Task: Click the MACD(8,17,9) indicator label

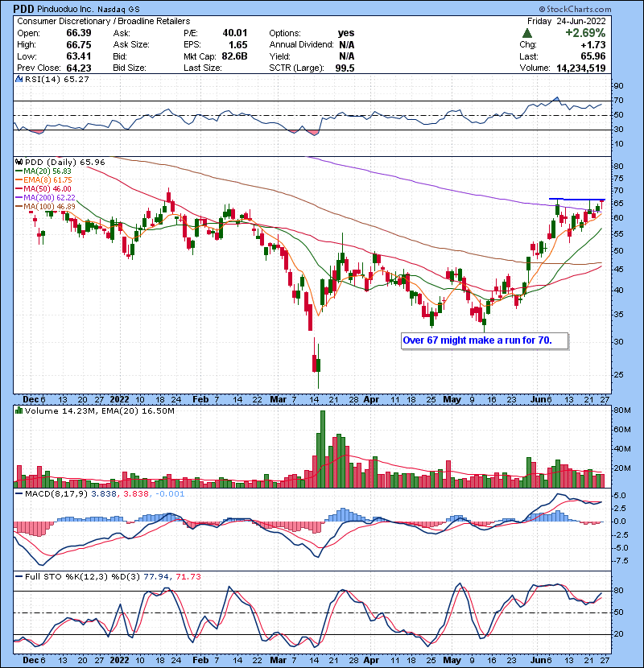Action: (x=56, y=494)
